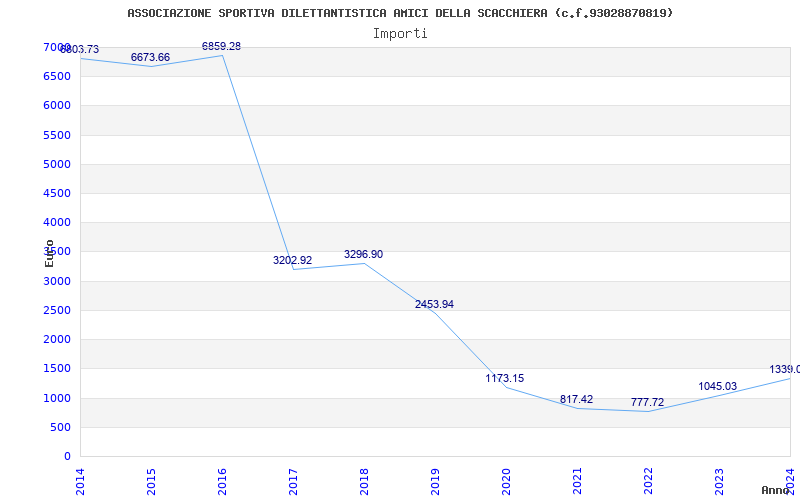This screenshot has width=800, height=500.
Task: Click x-axis year 2019
Action: point(435,481)
